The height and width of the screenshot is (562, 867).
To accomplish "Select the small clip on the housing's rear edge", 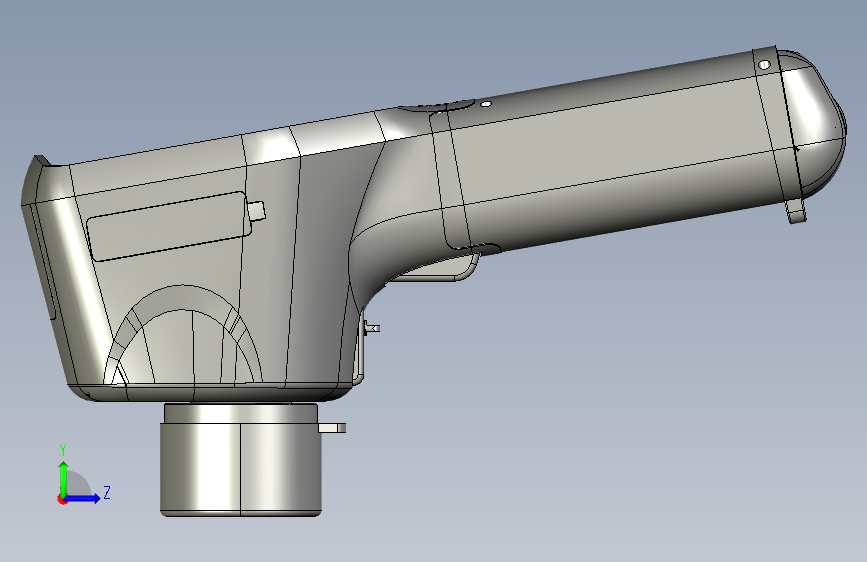I will click(x=372, y=328).
